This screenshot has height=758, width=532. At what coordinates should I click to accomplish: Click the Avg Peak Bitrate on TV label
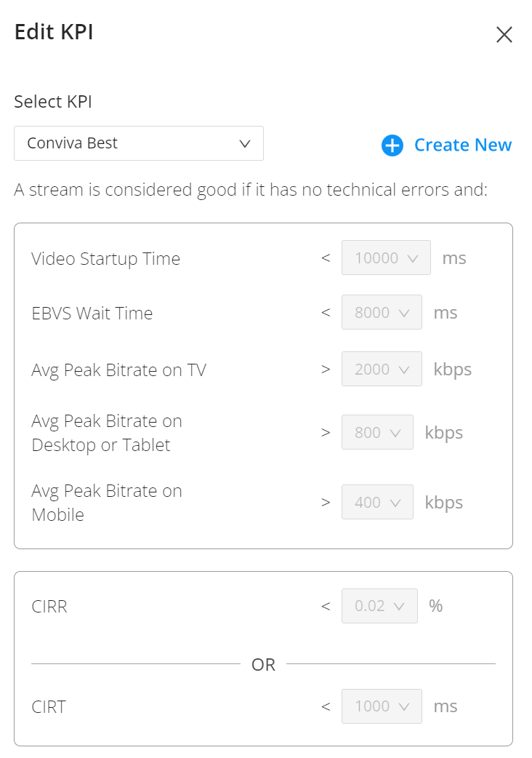click(x=118, y=370)
